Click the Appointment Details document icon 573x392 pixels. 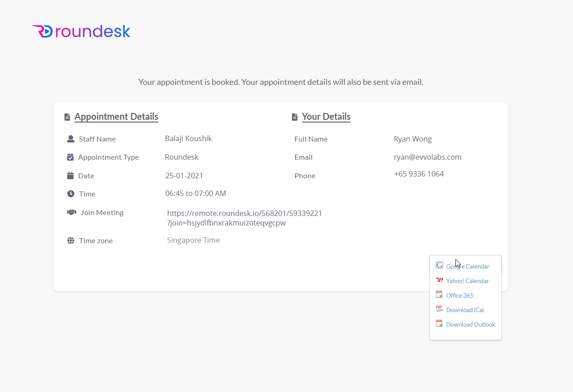[x=67, y=117]
